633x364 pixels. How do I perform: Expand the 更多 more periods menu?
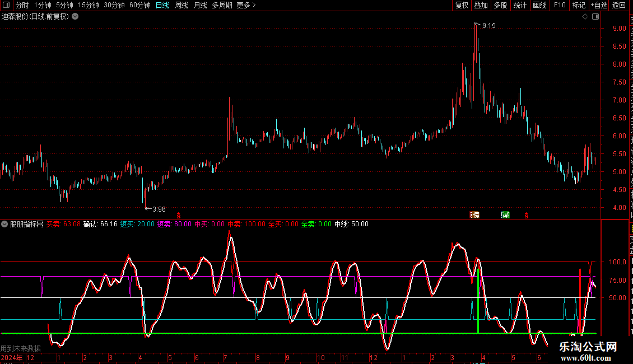(x=246, y=5)
